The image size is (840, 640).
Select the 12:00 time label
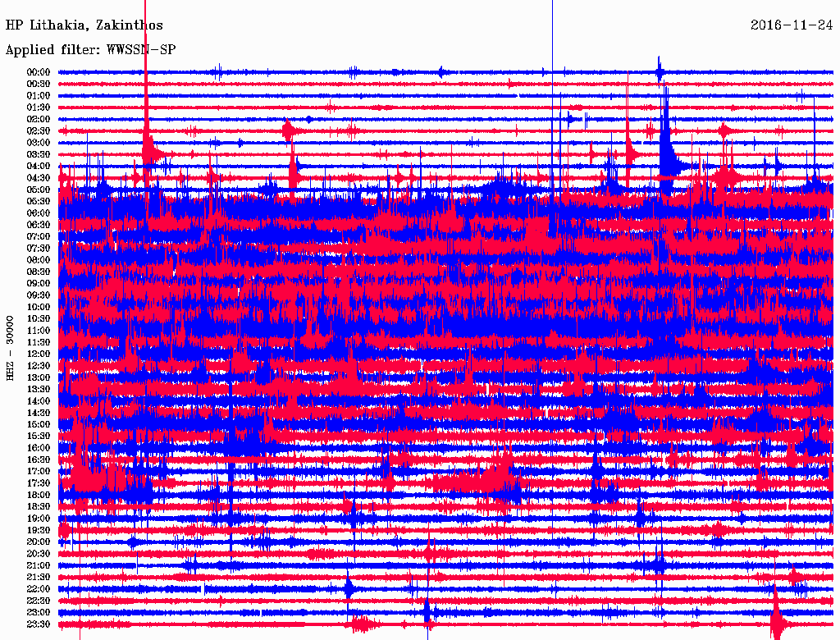click(39, 354)
